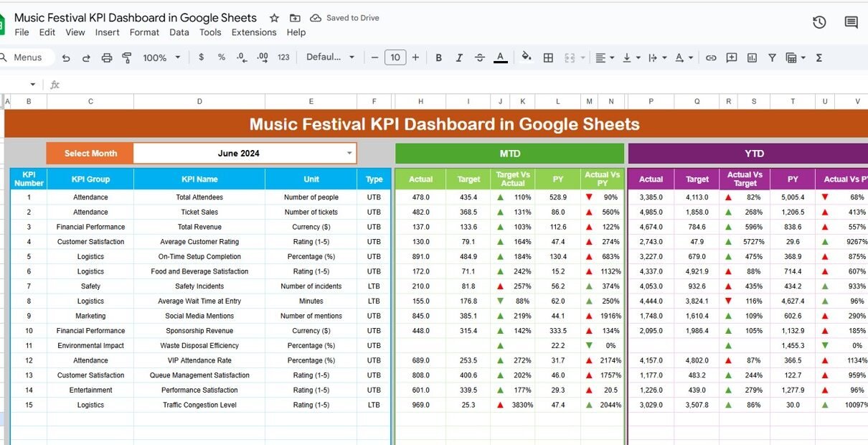Viewport: 868px width, 445px height.
Task: Toggle italic formatting
Action: point(460,57)
